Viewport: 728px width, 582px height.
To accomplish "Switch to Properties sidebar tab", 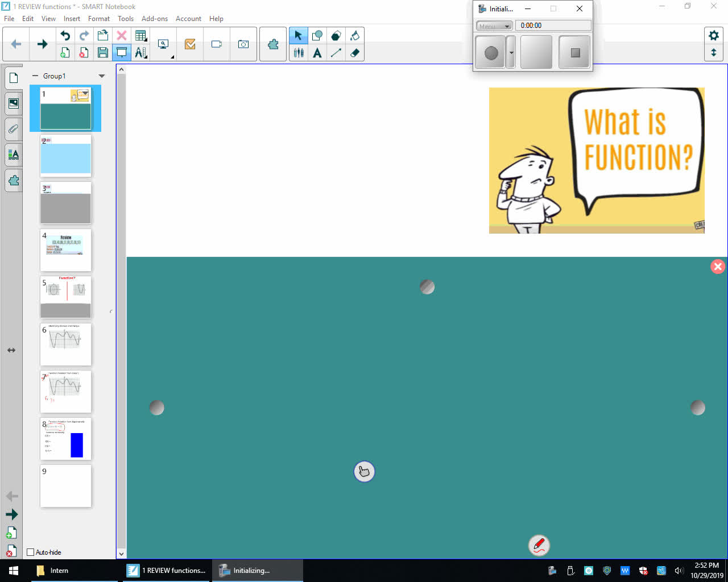I will tap(14, 155).
